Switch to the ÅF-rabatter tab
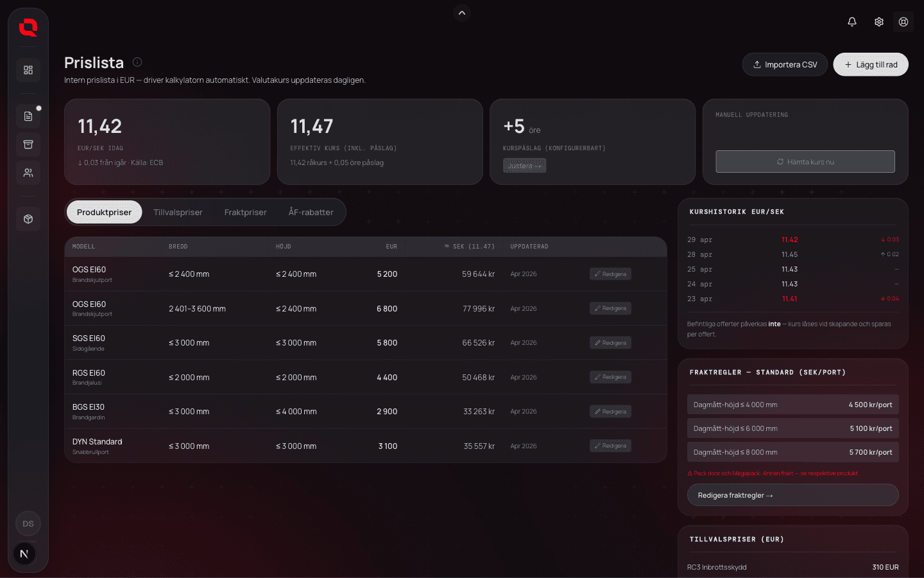 pyautogui.click(x=311, y=212)
